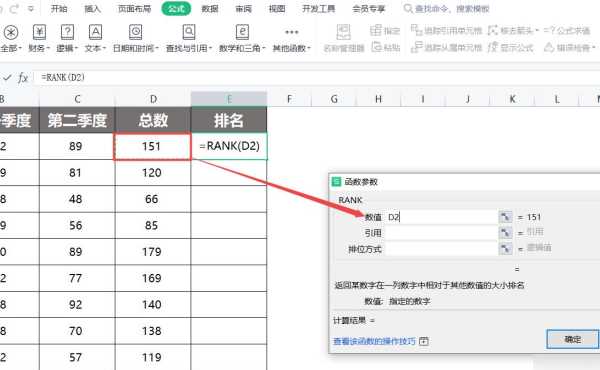Switch to the 插入 tab

click(x=92, y=8)
